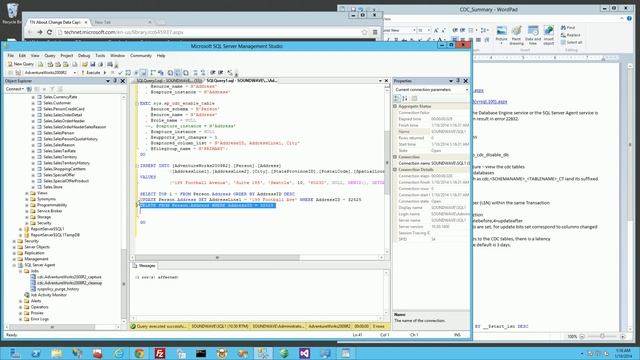The height and width of the screenshot is (360, 640).
Task: Expand the Replication node
Action: [x=15, y=253]
